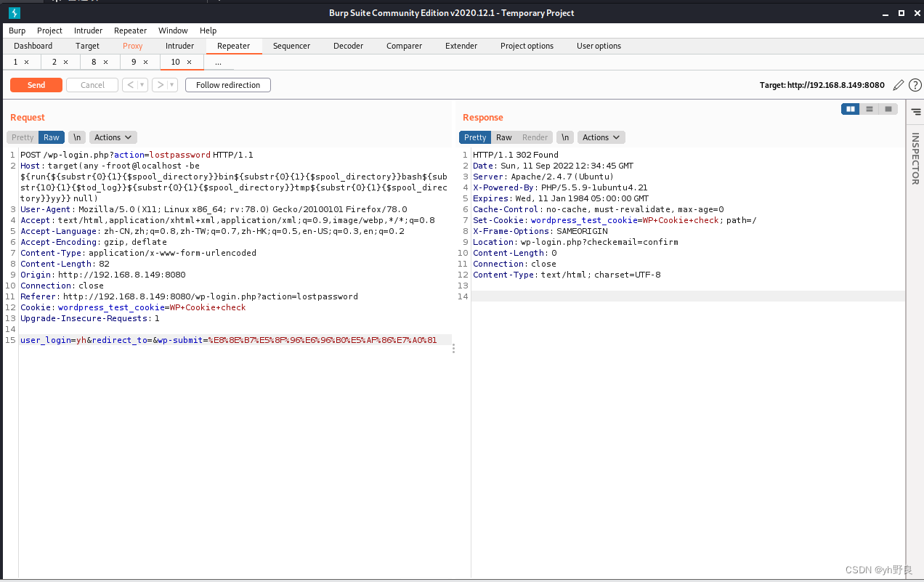924x582 pixels.
Task: Close Repeater tab 9 with its x
Action: coord(145,62)
